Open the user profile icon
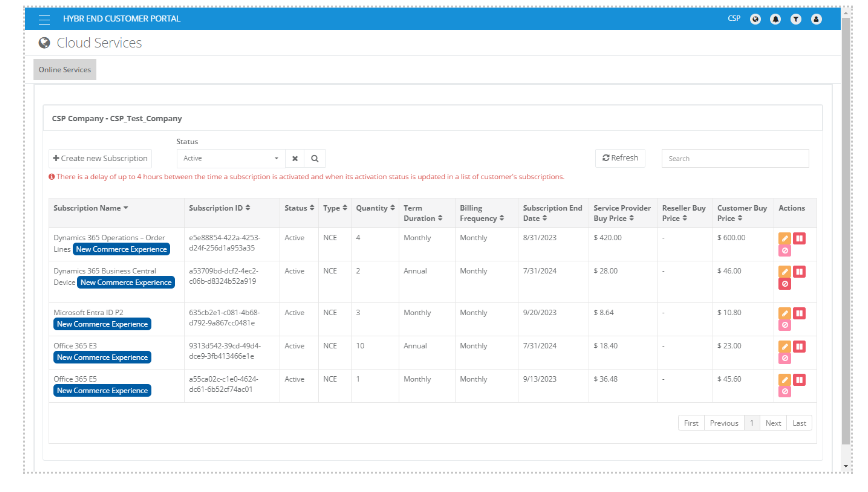Viewport: 868px width, 492px height. click(x=816, y=19)
